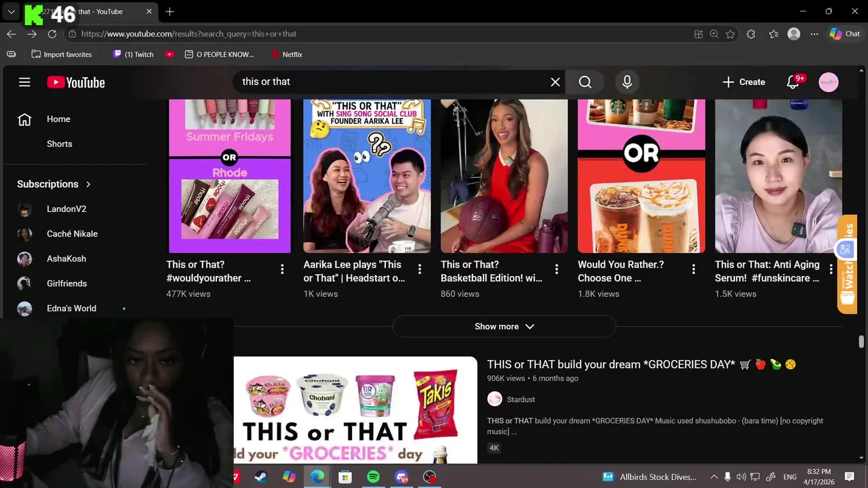
Task: Open Steam from the taskbar
Action: (x=260, y=477)
